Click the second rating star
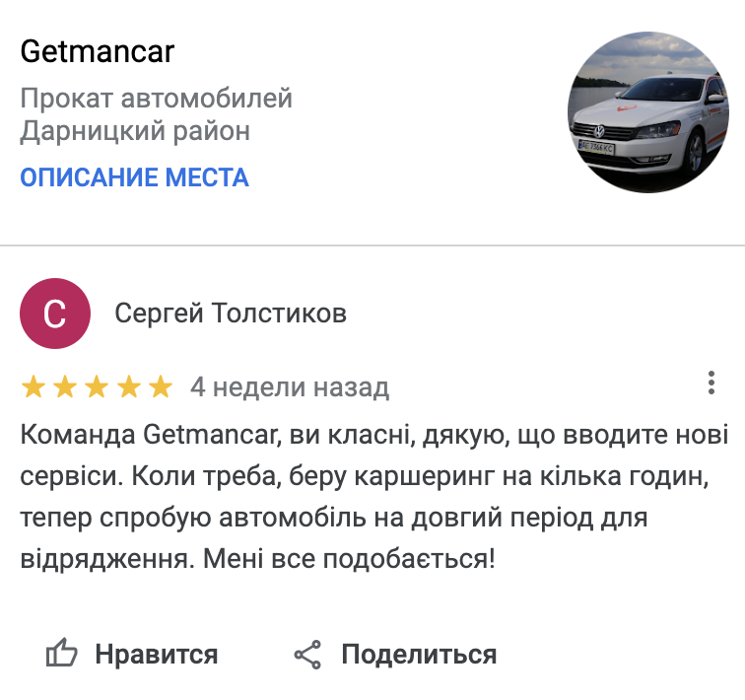Screen dimensions: 745x700 pos(65,386)
